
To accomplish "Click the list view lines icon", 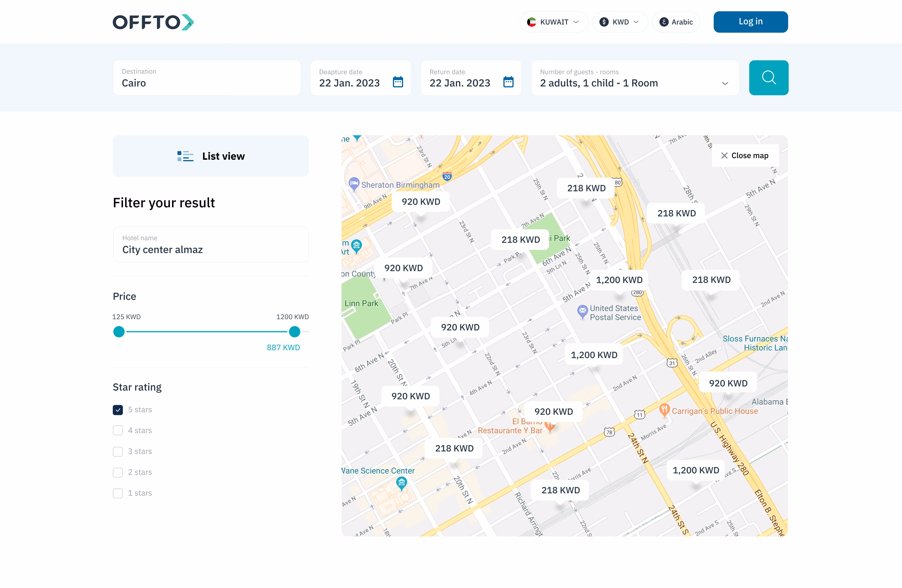I will point(185,156).
